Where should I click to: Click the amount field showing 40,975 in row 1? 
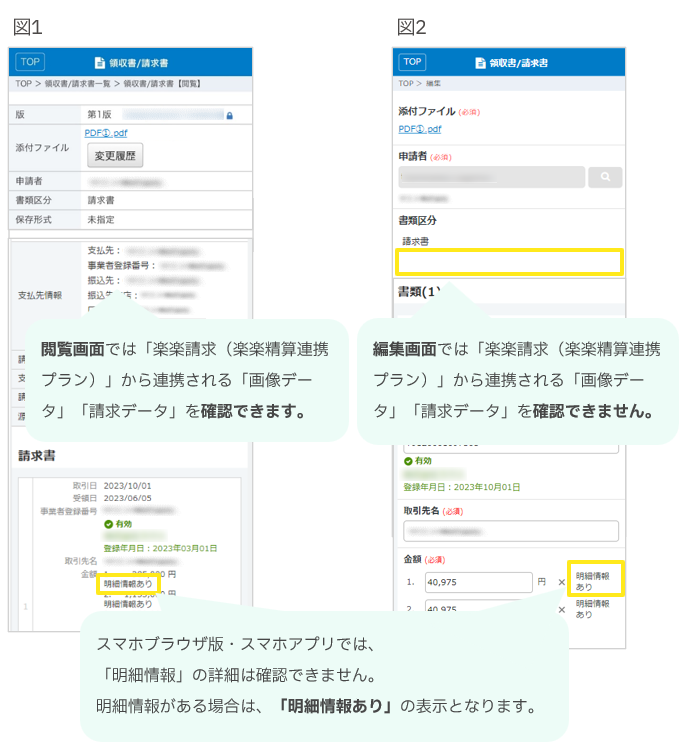[479, 582]
